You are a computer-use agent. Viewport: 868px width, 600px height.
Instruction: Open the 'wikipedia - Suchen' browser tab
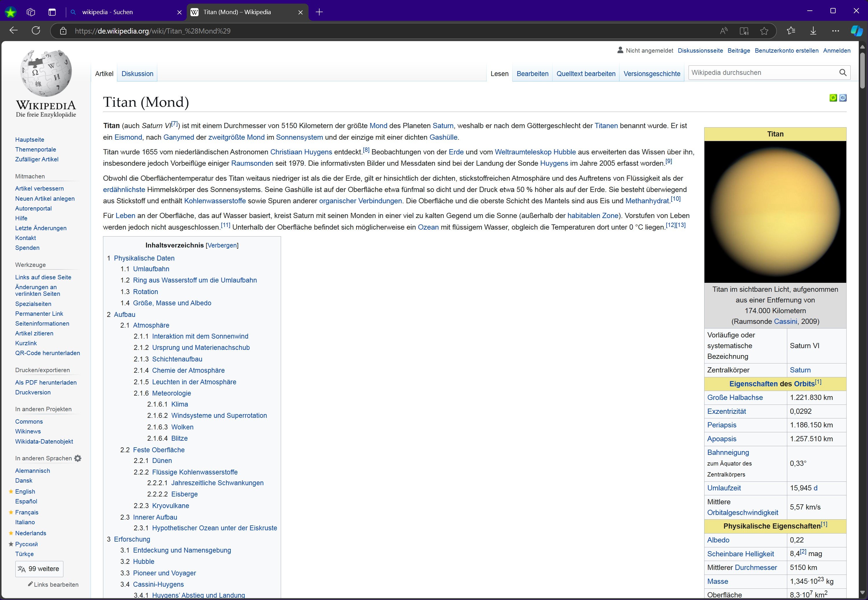(107, 12)
